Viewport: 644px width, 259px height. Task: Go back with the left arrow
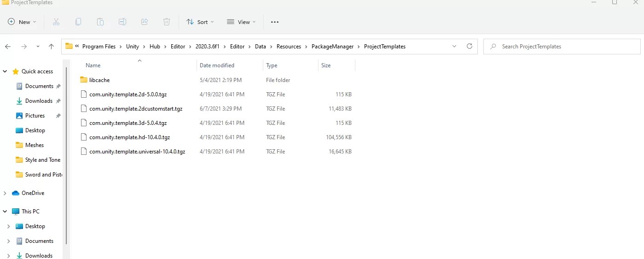point(8,47)
